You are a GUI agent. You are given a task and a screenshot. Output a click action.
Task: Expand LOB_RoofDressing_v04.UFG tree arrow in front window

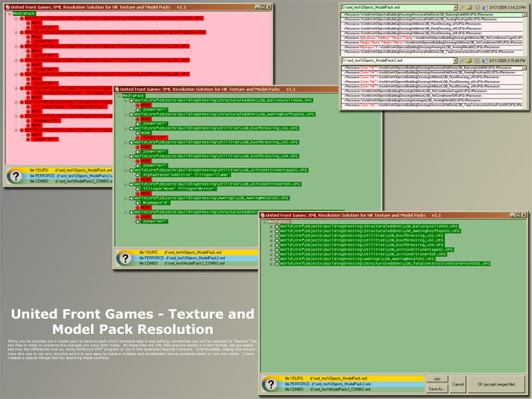tap(271, 245)
